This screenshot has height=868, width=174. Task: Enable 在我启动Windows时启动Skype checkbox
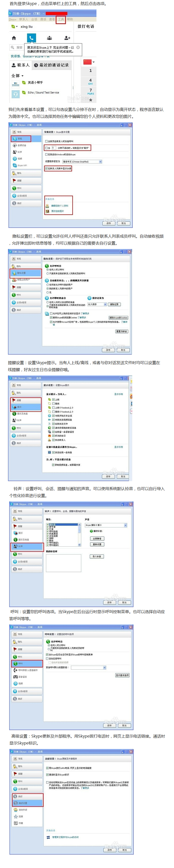(x=47, y=154)
